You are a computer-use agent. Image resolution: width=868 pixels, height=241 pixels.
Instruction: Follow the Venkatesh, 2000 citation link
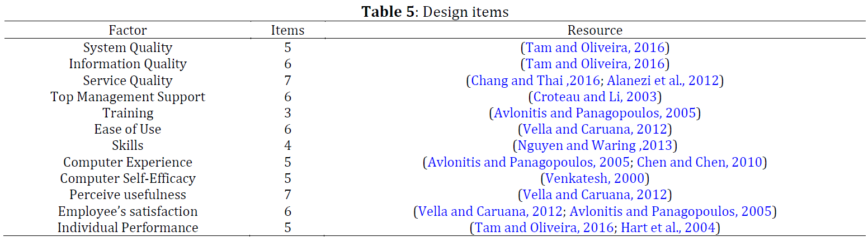(595, 178)
